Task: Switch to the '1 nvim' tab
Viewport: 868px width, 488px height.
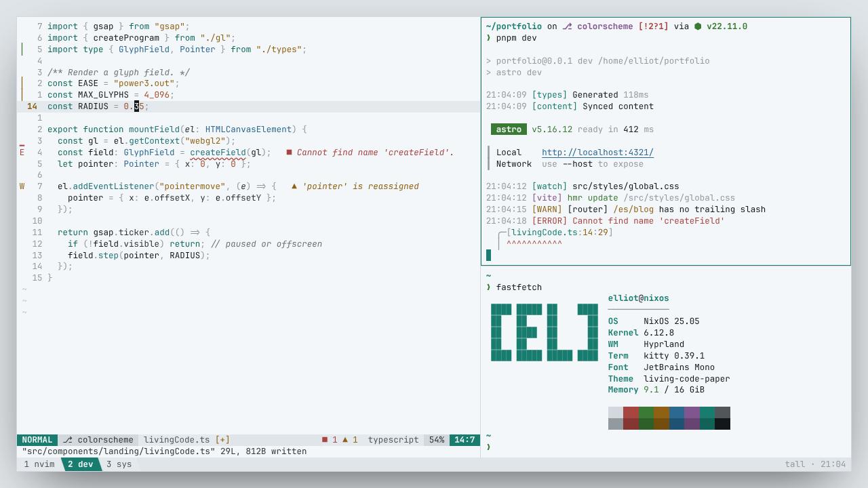Action: point(39,464)
